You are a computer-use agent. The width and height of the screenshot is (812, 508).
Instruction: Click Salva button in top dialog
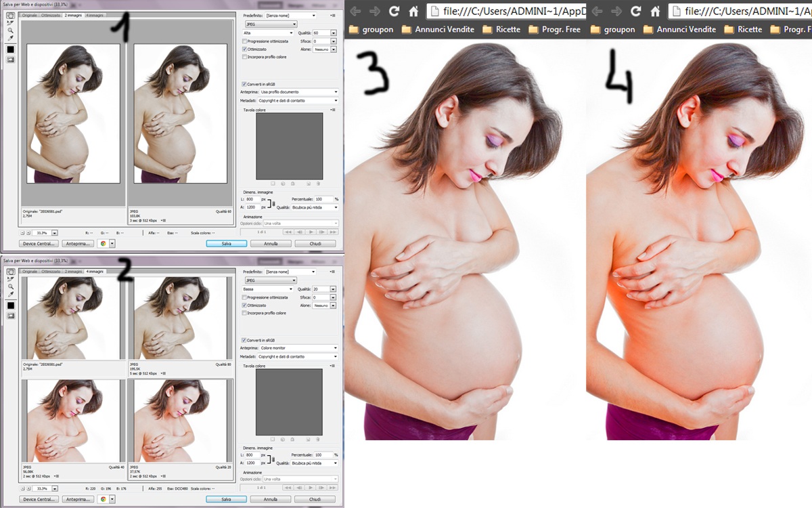226,243
